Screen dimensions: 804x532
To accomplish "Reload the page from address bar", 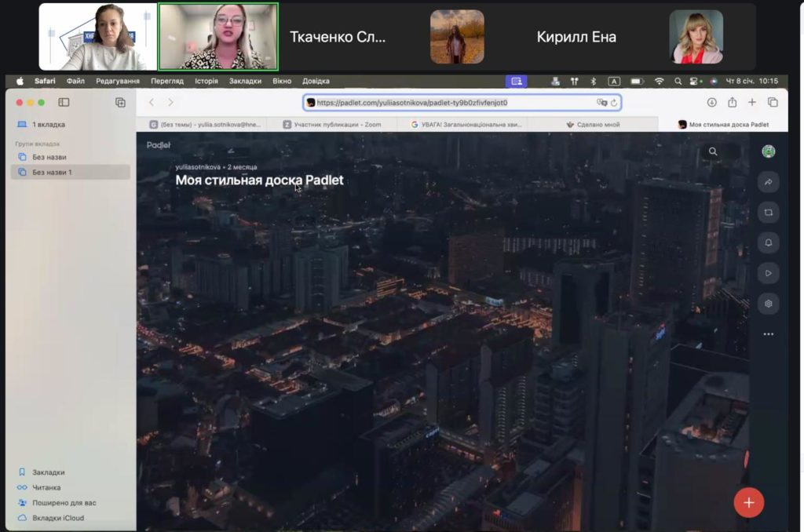I will (x=614, y=102).
